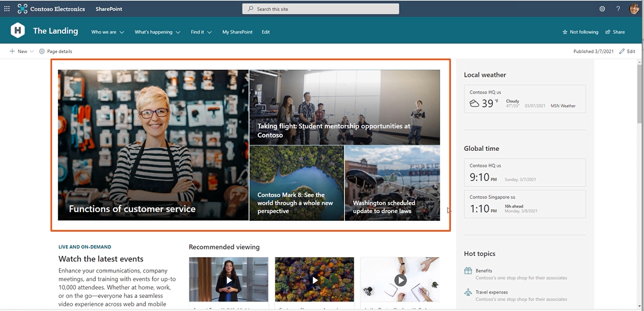Click the Travel expenses hot topic link

click(x=491, y=292)
